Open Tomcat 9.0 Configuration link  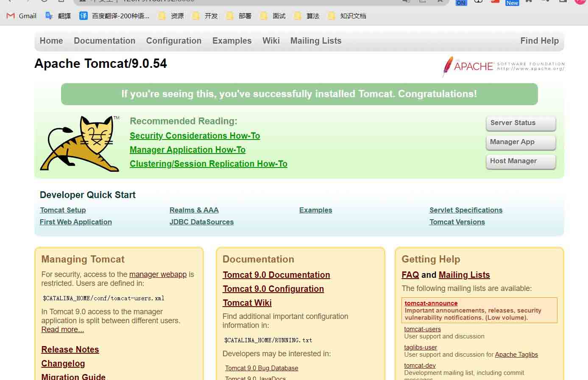pyautogui.click(x=273, y=289)
